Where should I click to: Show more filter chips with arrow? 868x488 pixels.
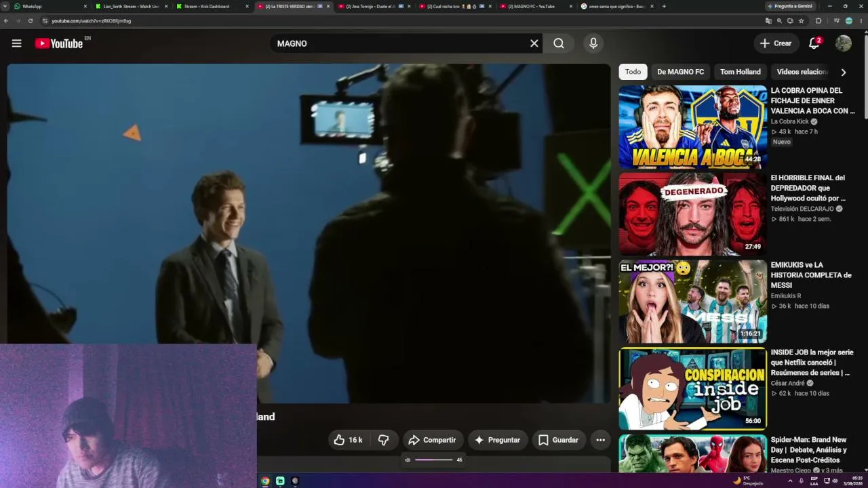pyautogui.click(x=844, y=72)
